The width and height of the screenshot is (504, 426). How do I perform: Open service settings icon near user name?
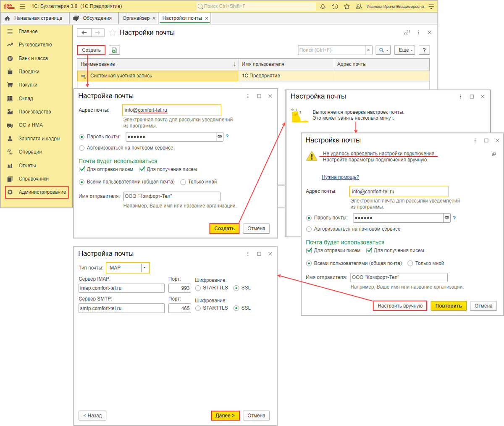431,7
